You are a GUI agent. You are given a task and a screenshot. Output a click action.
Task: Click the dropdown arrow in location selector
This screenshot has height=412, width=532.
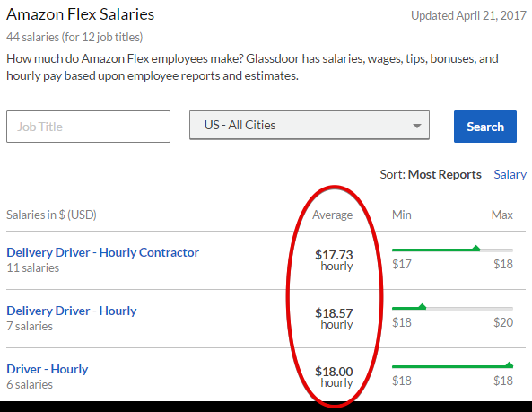point(417,126)
